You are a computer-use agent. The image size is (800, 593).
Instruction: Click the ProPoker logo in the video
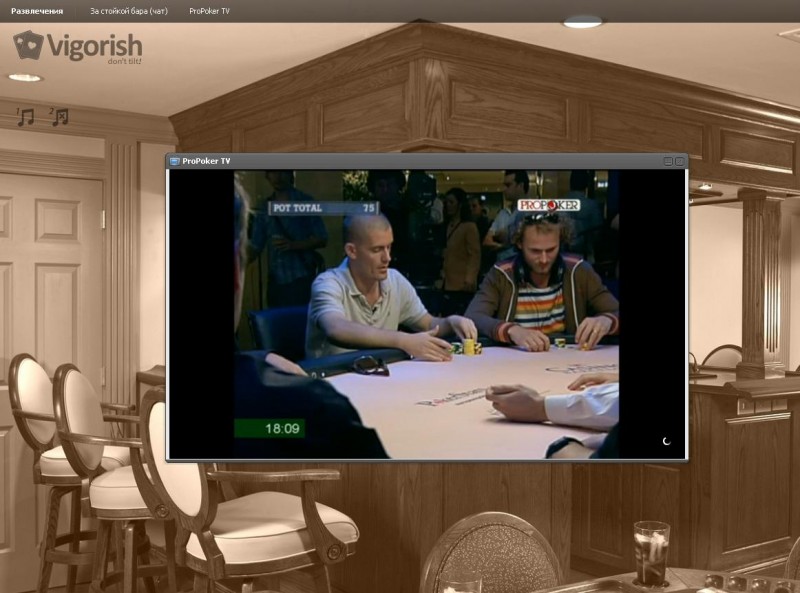coord(549,205)
